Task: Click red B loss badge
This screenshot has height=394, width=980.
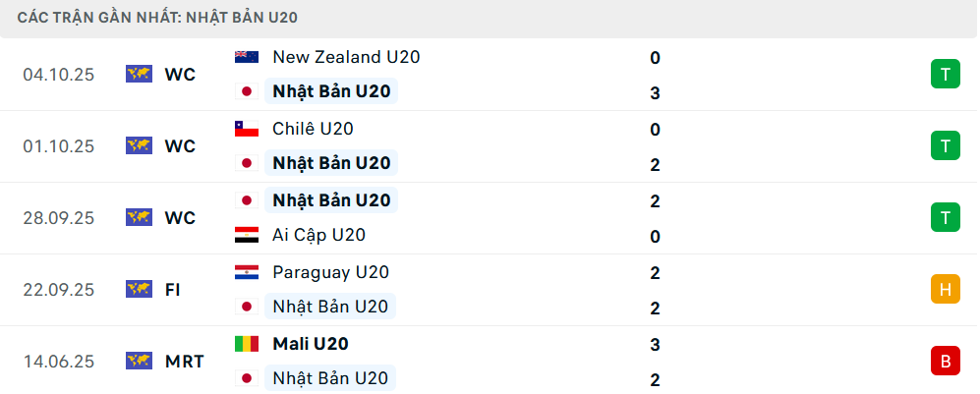Action: point(945,361)
